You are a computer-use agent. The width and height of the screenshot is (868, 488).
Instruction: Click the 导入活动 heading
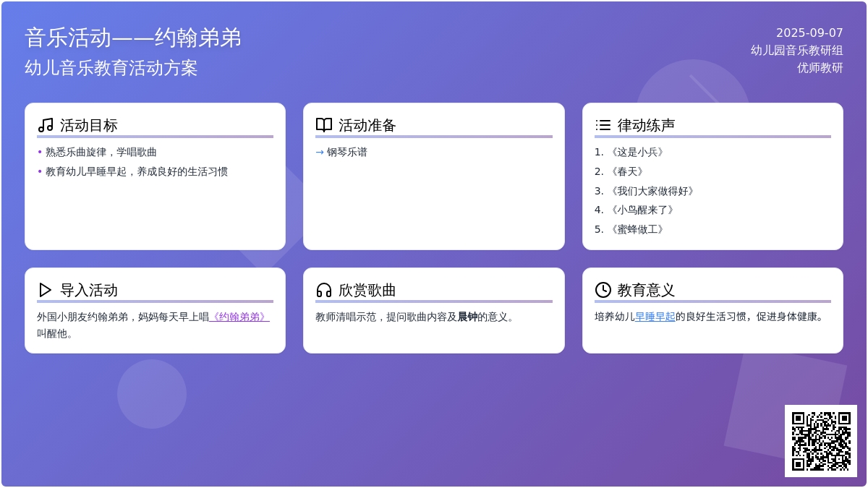tap(89, 290)
